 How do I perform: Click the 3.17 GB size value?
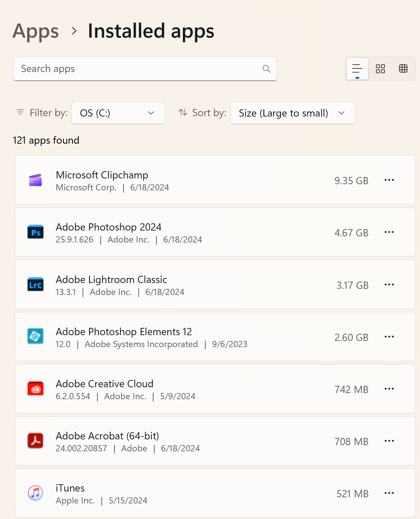(352, 285)
